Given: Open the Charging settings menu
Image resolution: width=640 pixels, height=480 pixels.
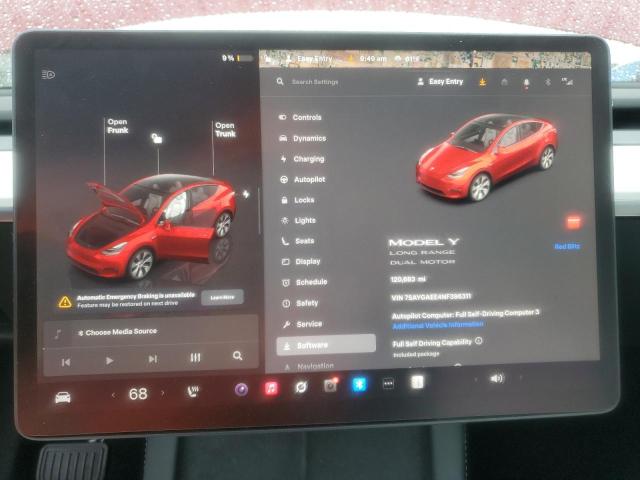Looking at the screenshot, I should 302,159.
